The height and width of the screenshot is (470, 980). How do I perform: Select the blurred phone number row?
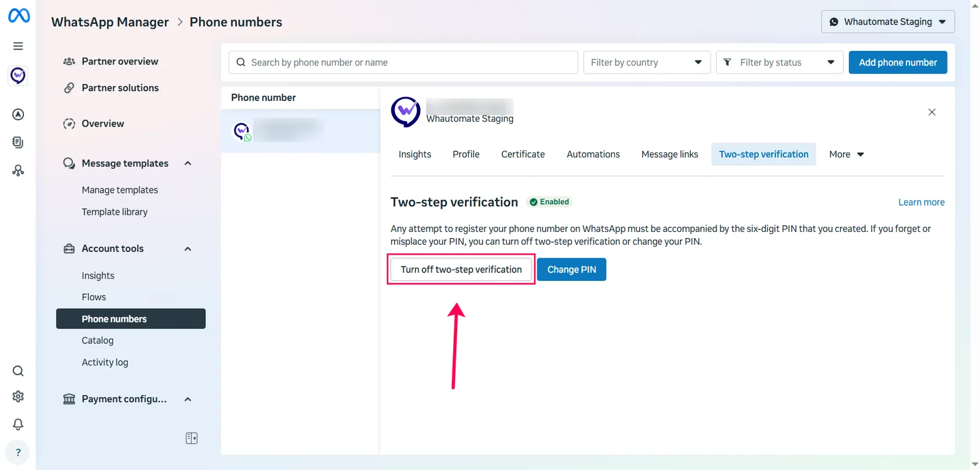[300, 131]
